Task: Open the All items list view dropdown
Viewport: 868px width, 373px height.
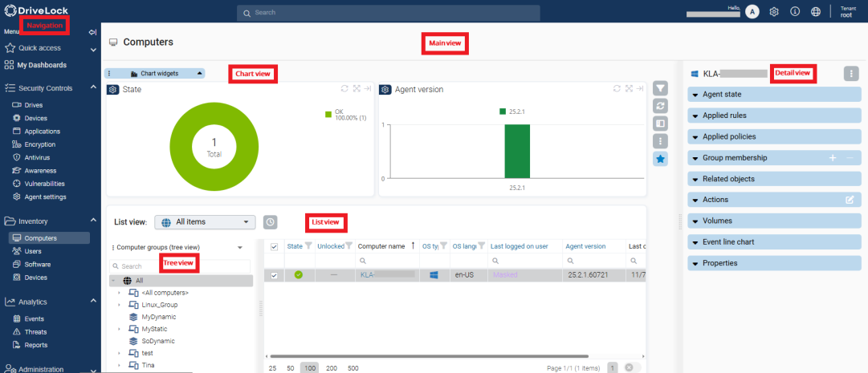Action: point(204,222)
